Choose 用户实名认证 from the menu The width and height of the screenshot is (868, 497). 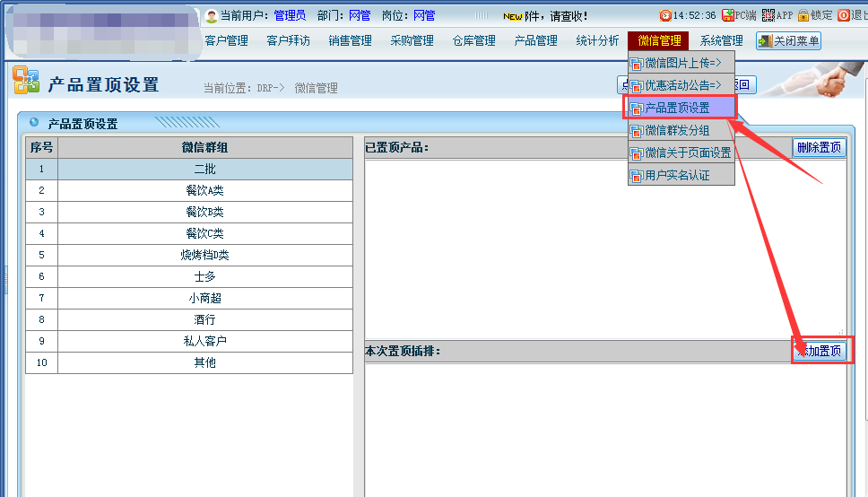pyautogui.click(x=681, y=175)
